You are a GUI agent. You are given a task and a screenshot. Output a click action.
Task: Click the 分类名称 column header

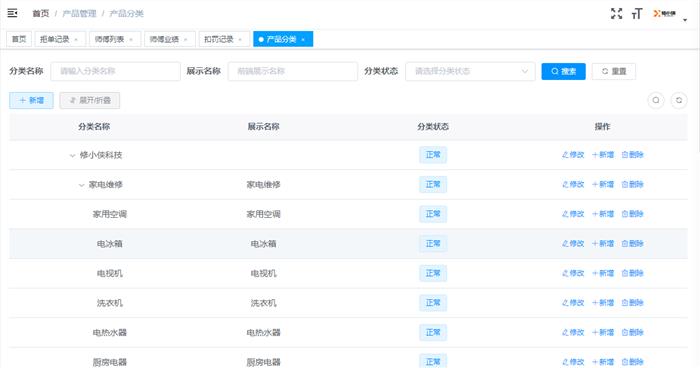pyautogui.click(x=94, y=127)
